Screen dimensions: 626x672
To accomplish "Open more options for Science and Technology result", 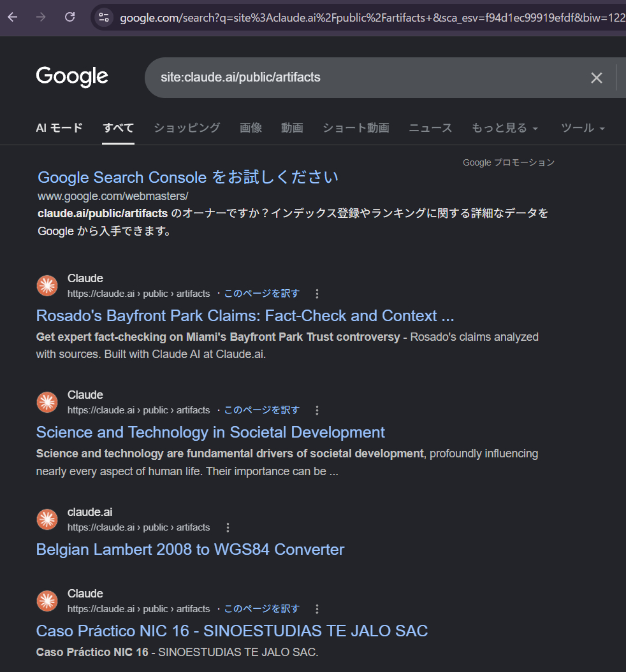I will click(317, 410).
